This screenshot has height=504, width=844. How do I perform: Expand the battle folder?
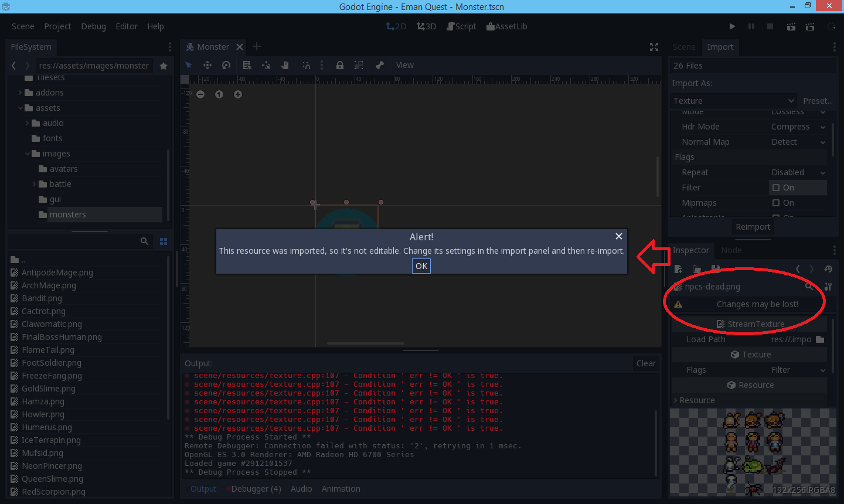click(x=35, y=184)
